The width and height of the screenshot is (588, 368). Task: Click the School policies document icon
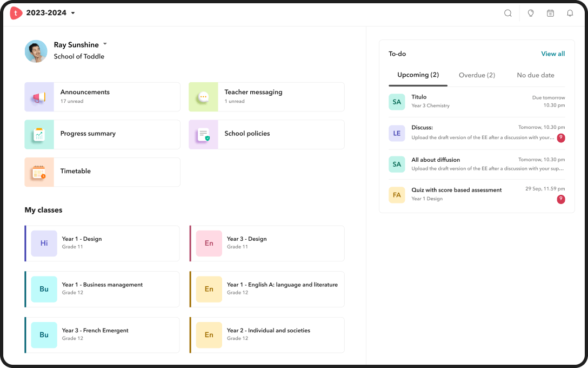click(x=204, y=135)
